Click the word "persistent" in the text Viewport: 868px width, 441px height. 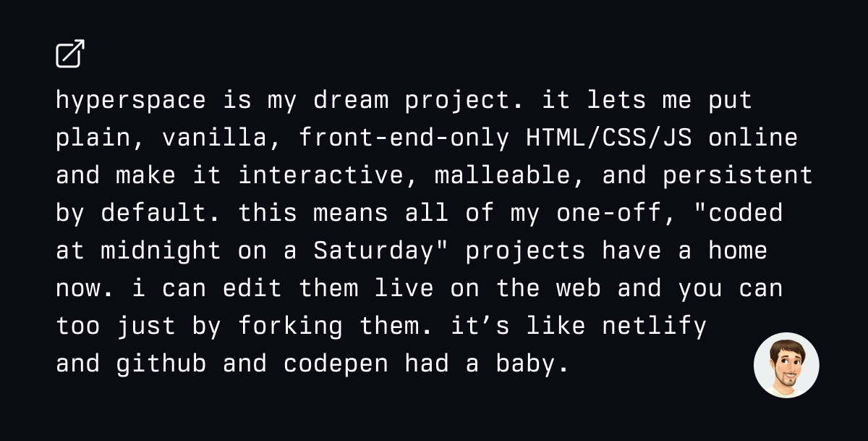tap(738, 175)
